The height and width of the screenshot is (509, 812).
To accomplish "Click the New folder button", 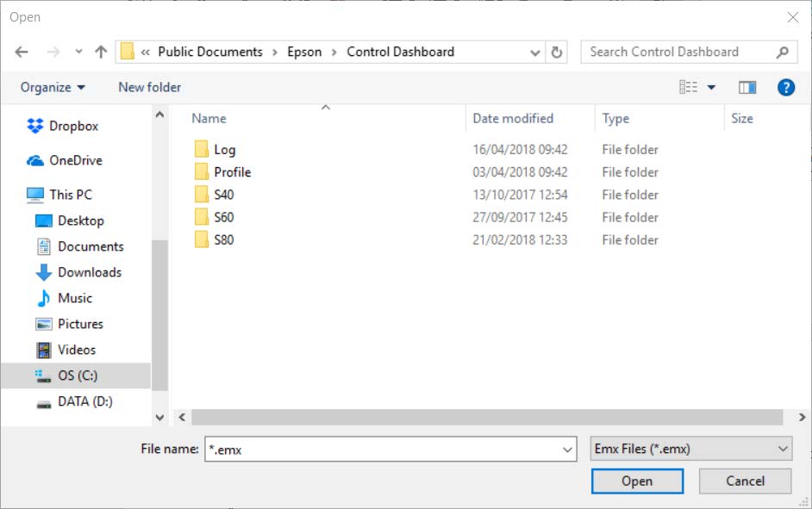I will coord(149,87).
